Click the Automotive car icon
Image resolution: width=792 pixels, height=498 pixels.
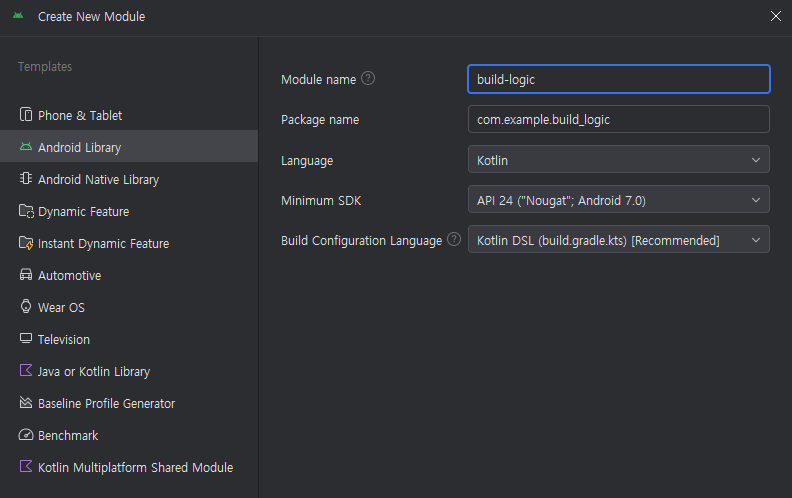[26, 274]
